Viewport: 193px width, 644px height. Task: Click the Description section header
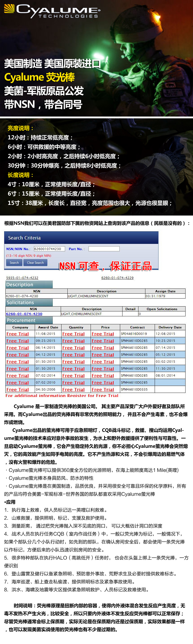29,284
